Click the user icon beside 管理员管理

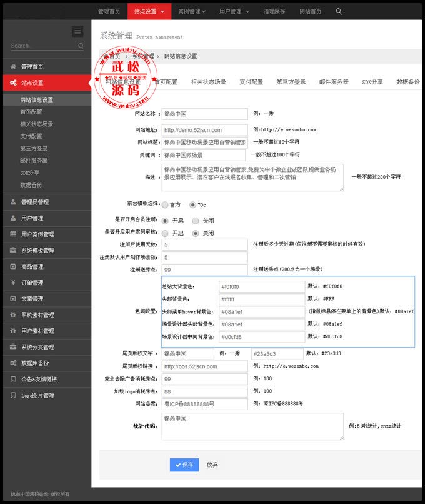[x=13, y=202]
